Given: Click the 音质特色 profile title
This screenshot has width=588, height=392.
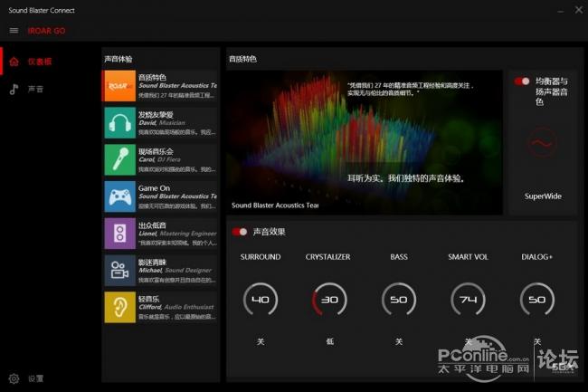Looking at the screenshot, I should pos(152,77).
